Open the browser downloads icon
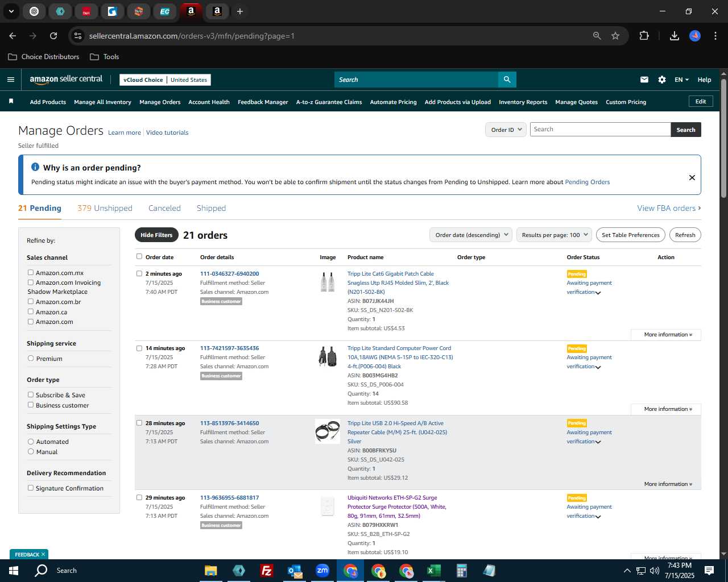This screenshot has width=728, height=582. (675, 36)
